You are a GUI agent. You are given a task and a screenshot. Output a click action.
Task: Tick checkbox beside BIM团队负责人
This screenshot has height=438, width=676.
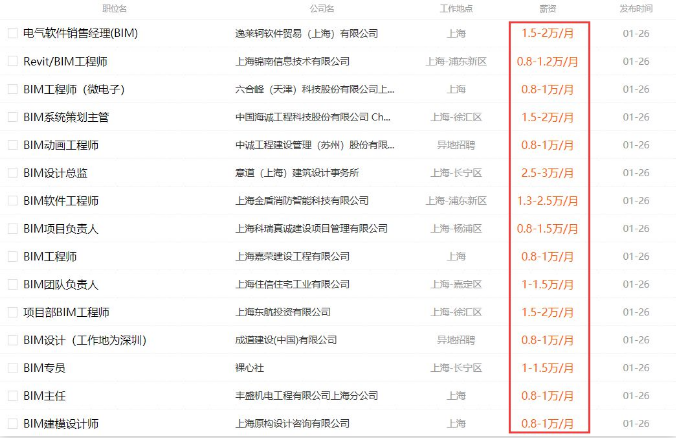13,284
